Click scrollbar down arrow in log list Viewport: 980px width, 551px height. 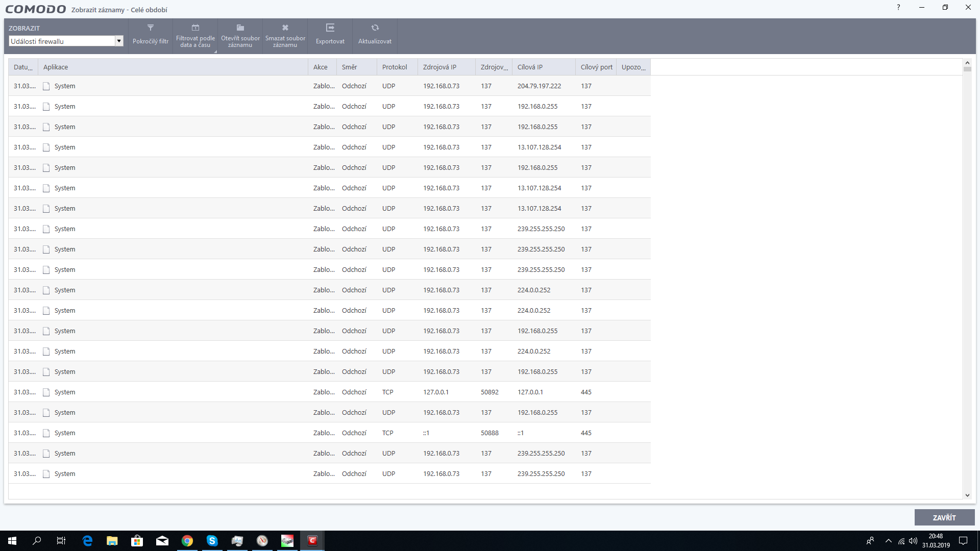(x=967, y=495)
